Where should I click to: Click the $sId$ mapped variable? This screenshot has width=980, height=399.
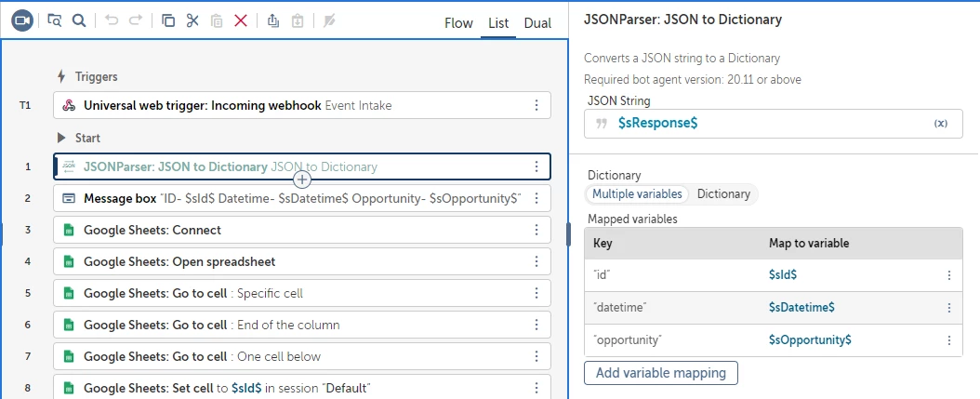783,275
